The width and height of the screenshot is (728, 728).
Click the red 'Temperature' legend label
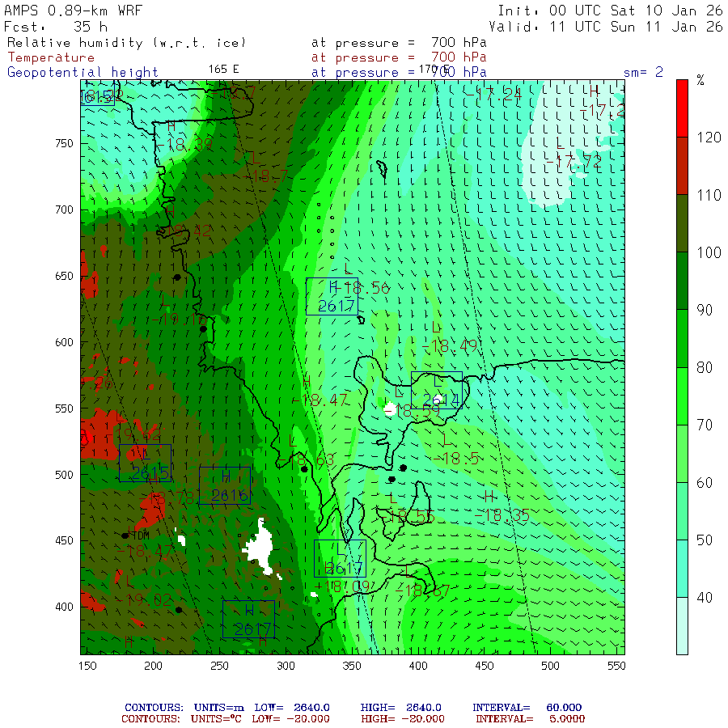(x=51, y=57)
